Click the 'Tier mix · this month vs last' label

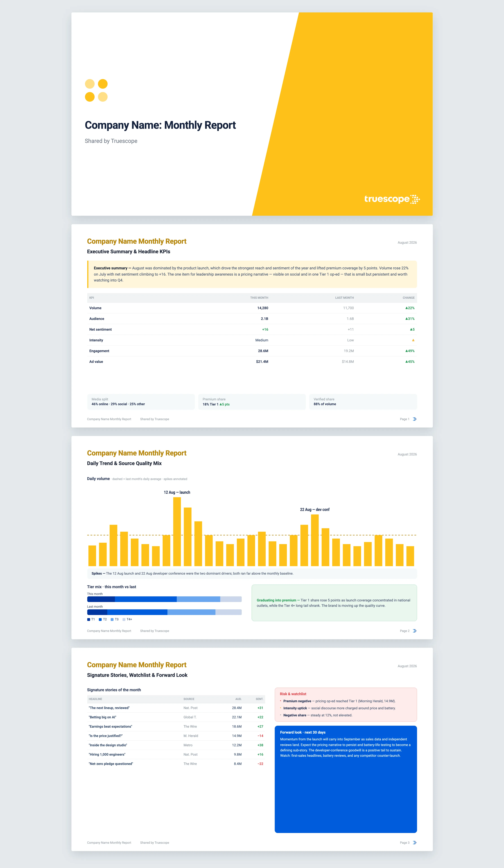click(112, 587)
